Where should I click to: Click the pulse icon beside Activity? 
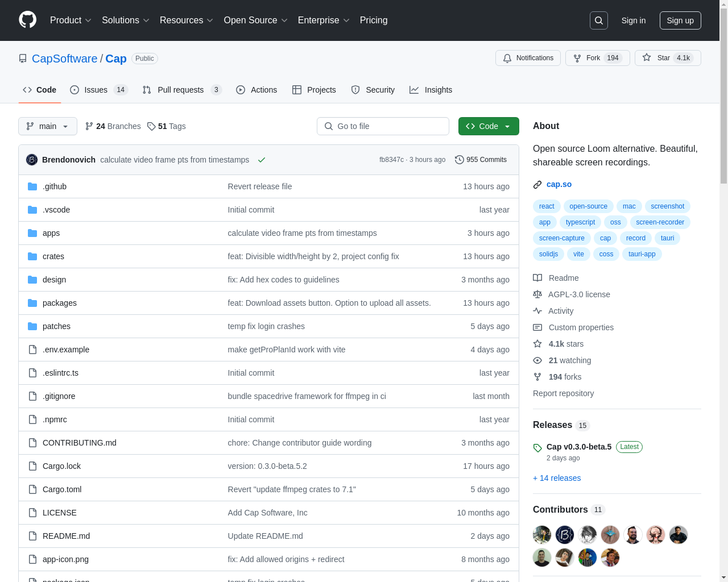[x=537, y=311]
